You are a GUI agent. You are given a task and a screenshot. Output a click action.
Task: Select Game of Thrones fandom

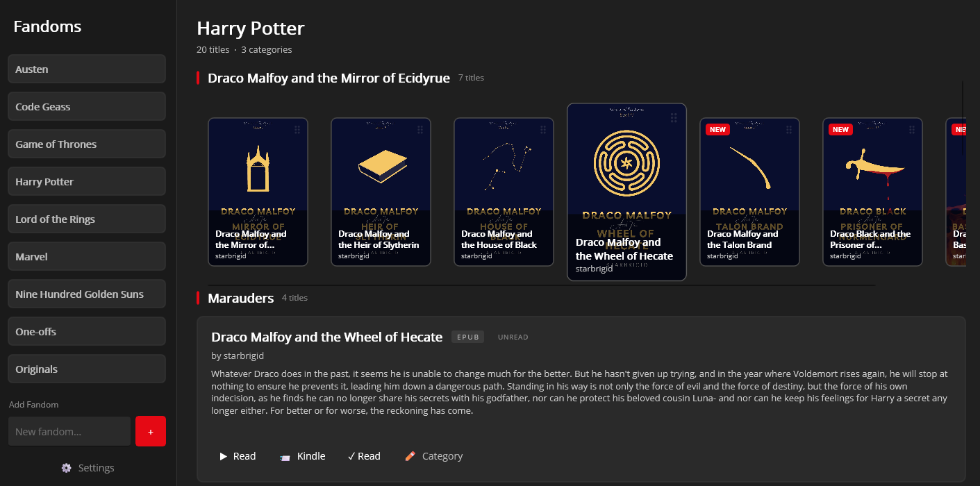(87, 144)
